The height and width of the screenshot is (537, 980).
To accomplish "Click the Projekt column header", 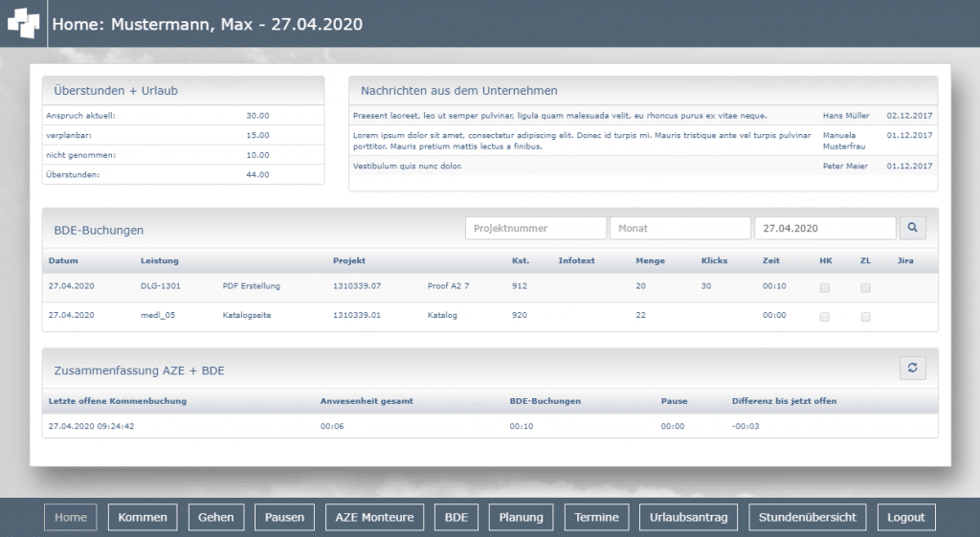I will point(348,260).
